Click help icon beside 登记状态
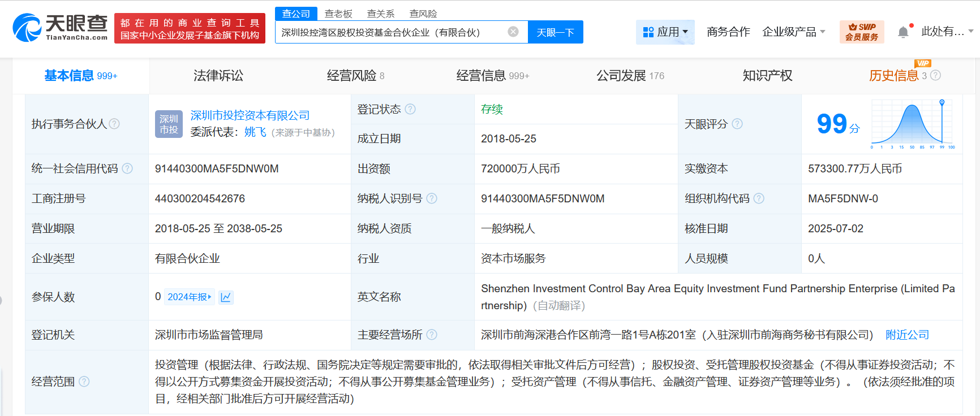 point(410,109)
